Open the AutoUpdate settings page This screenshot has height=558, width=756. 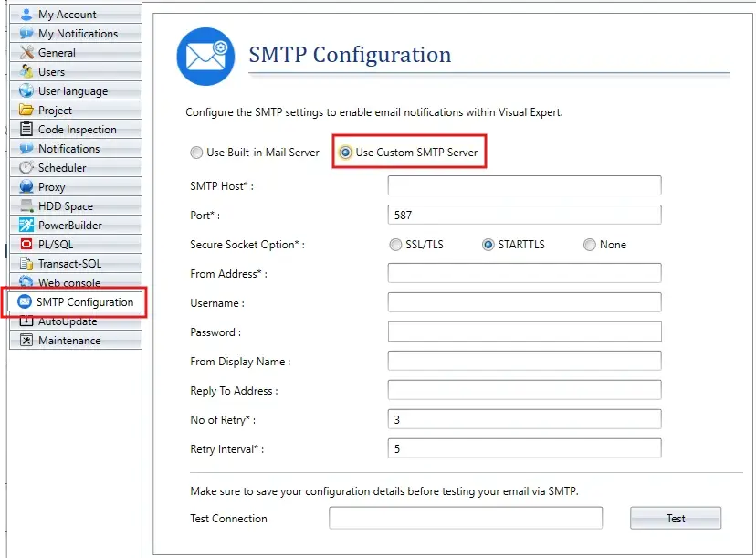click(76, 321)
